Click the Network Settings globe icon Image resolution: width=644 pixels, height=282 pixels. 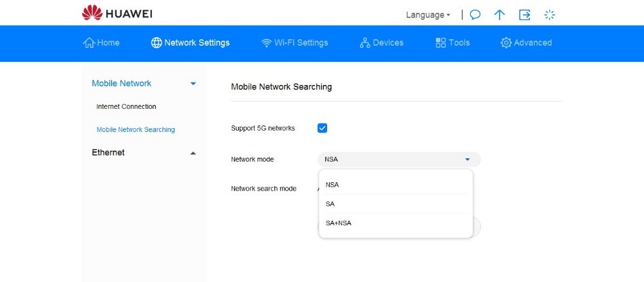(156, 42)
